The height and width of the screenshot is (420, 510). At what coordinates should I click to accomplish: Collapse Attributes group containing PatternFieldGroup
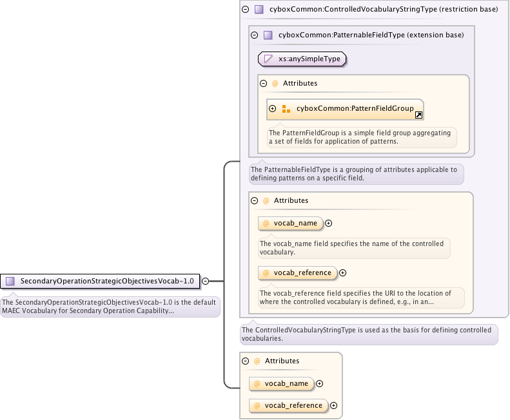coord(263,84)
